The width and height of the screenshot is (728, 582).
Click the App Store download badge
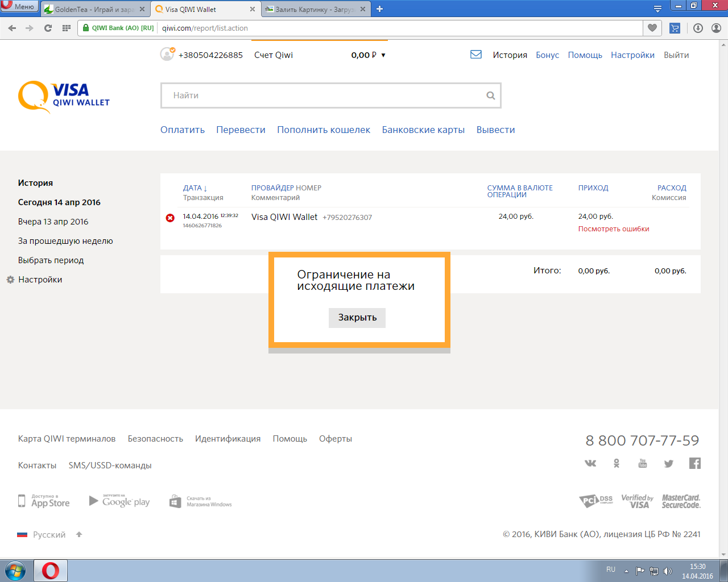pyautogui.click(x=44, y=501)
